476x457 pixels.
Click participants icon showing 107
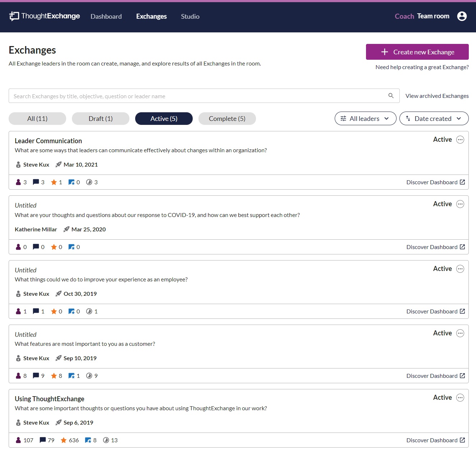point(18,440)
